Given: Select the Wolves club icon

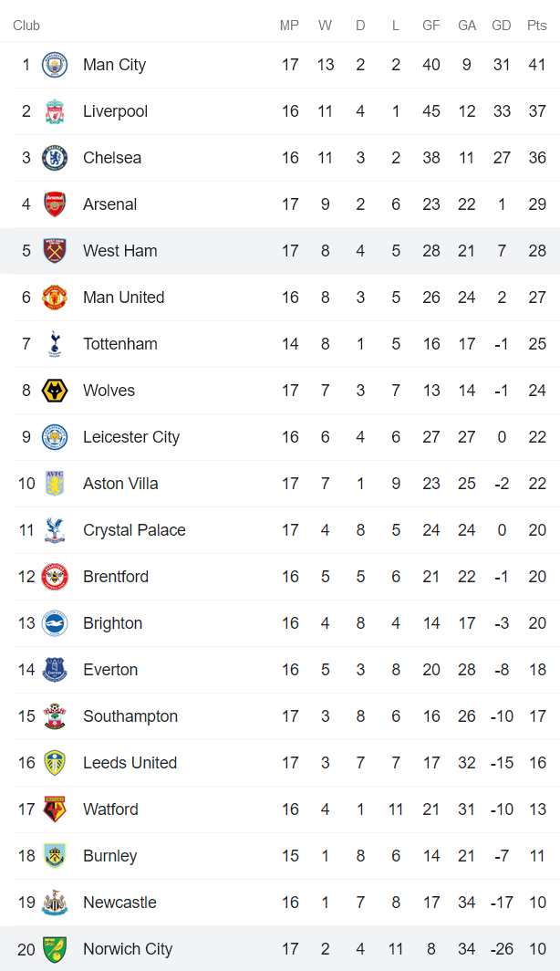Looking at the screenshot, I should tap(55, 391).
